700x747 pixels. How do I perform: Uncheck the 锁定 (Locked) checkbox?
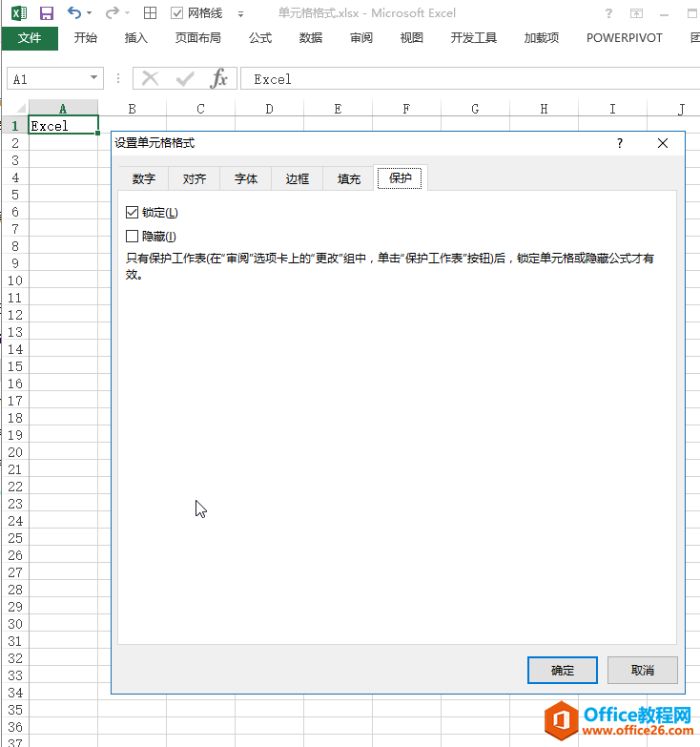[x=133, y=212]
